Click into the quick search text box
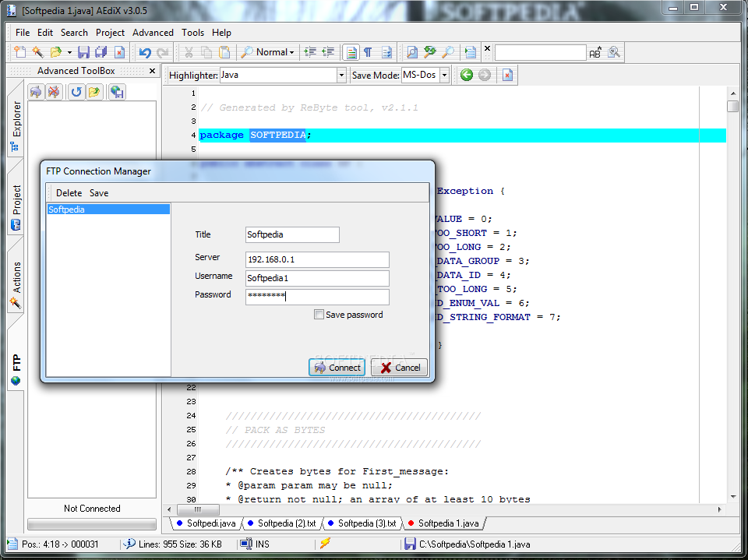The height and width of the screenshot is (560, 748). pyautogui.click(x=541, y=52)
